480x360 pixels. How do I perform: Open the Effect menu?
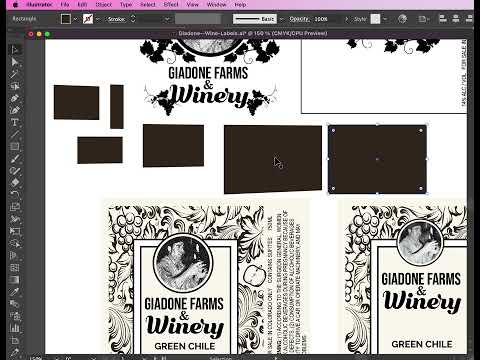pyautogui.click(x=171, y=5)
